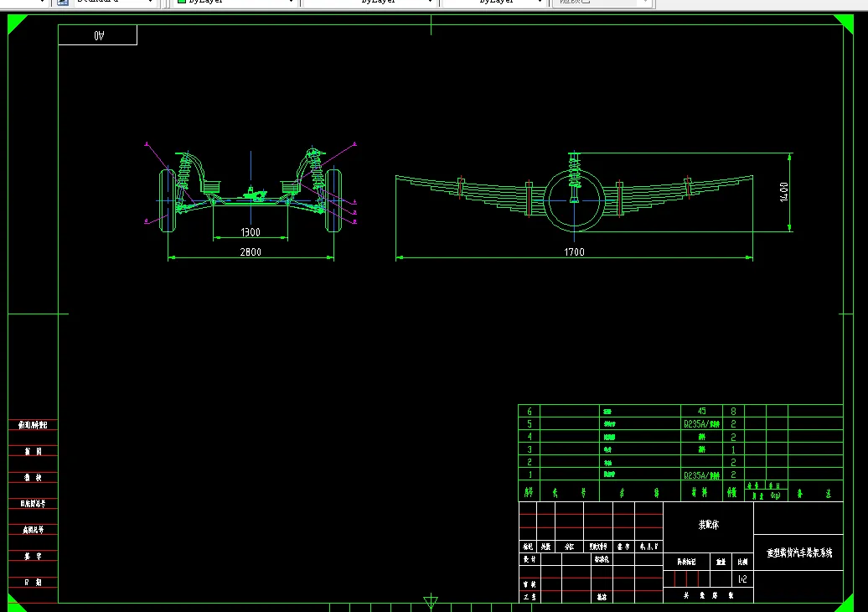Select the 2800 dimension text

click(x=251, y=252)
